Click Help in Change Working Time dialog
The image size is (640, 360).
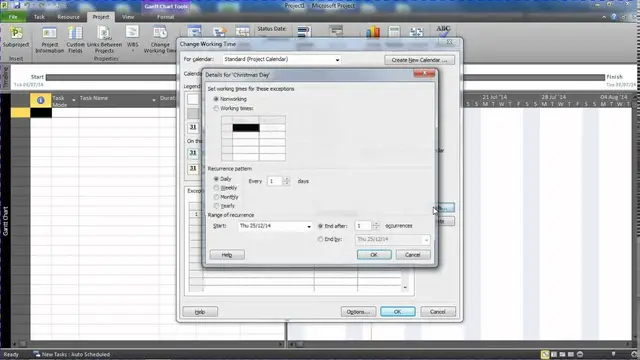point(200,312)
